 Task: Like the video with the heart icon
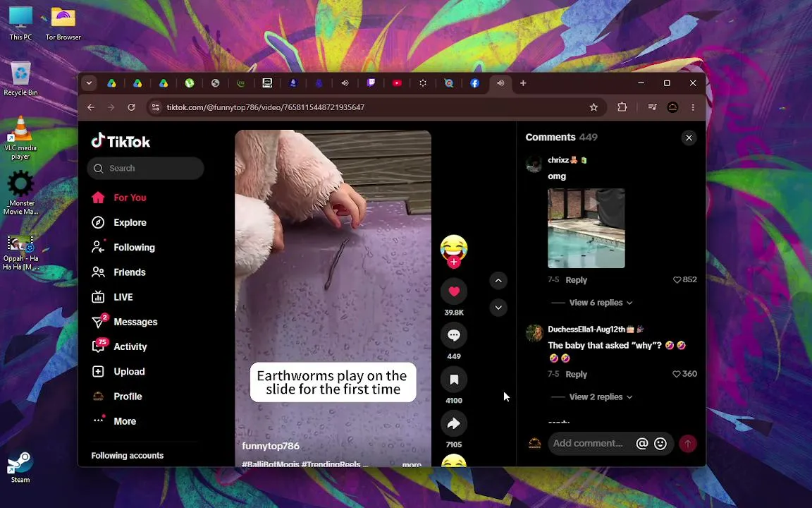[x=454, y=291]
